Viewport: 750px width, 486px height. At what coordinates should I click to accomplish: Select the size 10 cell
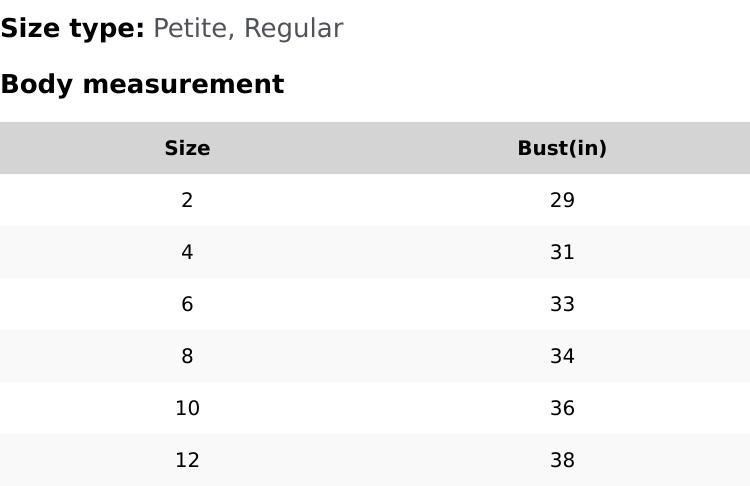187,409
